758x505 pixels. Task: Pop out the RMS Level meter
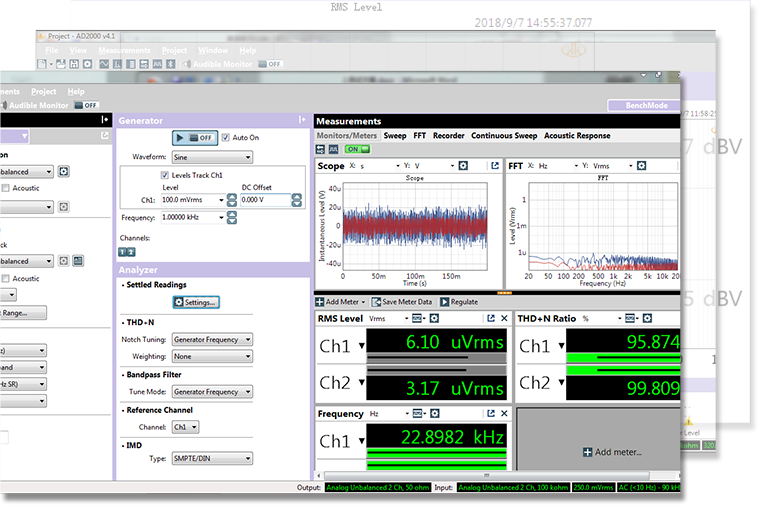[491, 318]
